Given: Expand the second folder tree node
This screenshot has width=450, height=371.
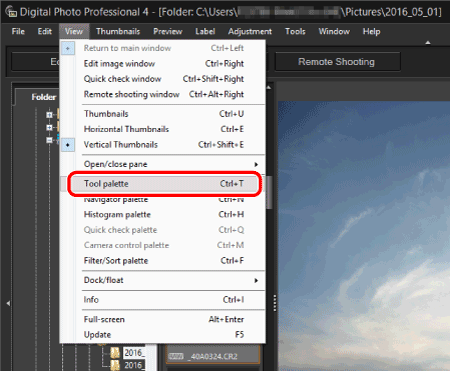Looking at the screenshot, I should point(49,127).
